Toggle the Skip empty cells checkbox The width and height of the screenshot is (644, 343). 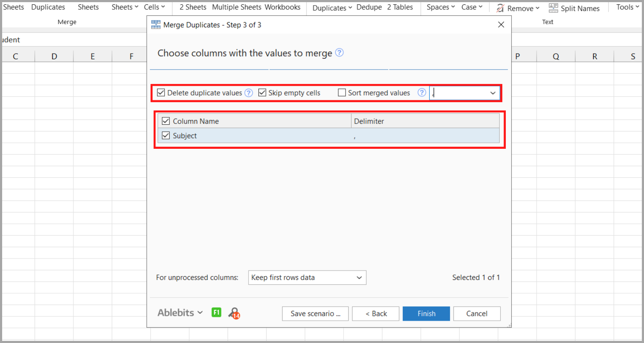(262, 93)
